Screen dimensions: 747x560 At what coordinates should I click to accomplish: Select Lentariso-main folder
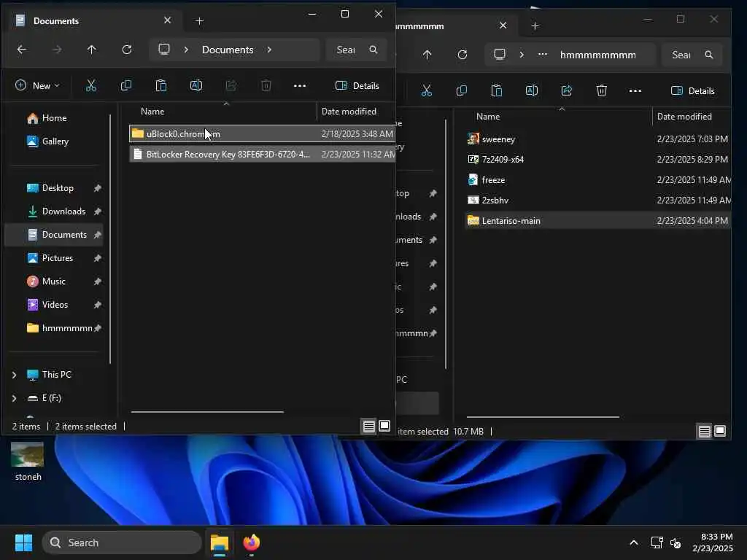[x=597, y=221]
